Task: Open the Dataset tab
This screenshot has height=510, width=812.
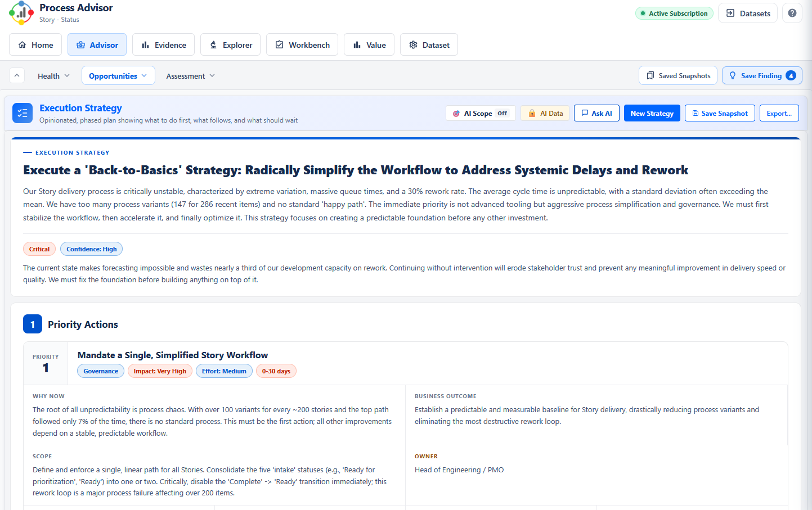Action: click(x=429, y=45)
